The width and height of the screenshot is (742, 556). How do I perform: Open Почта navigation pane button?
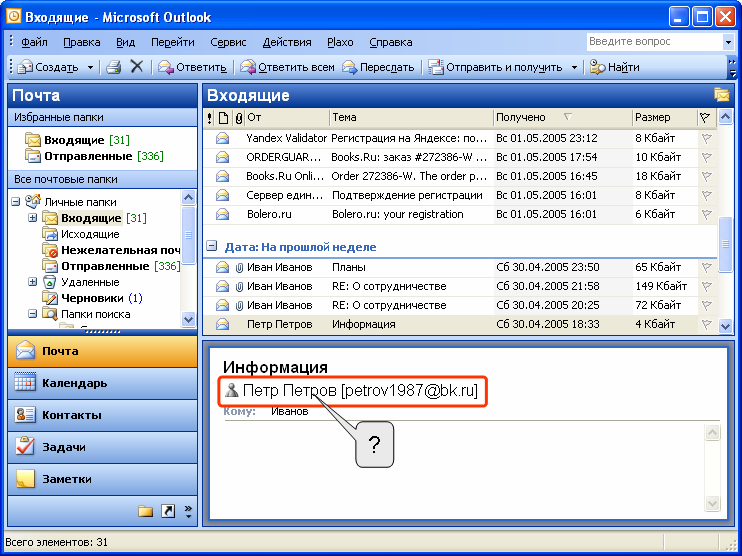click(102, 351)
